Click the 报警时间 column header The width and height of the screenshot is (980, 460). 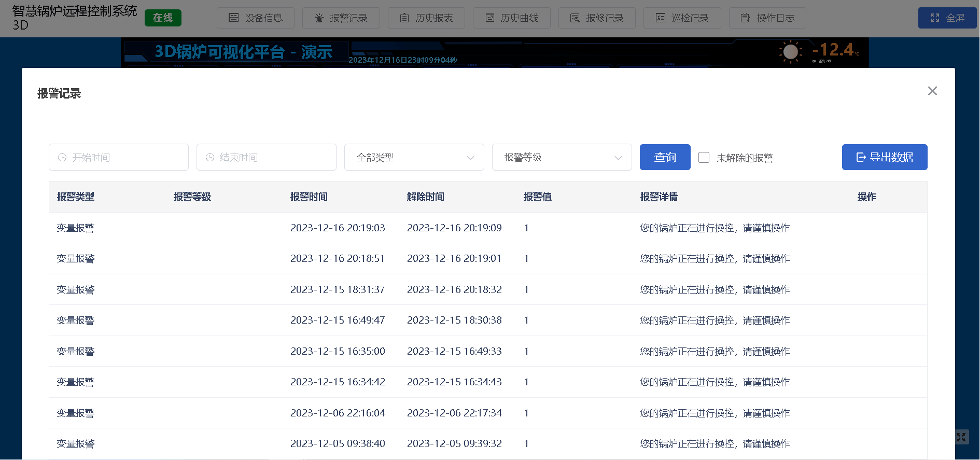[x=309, y=197]
